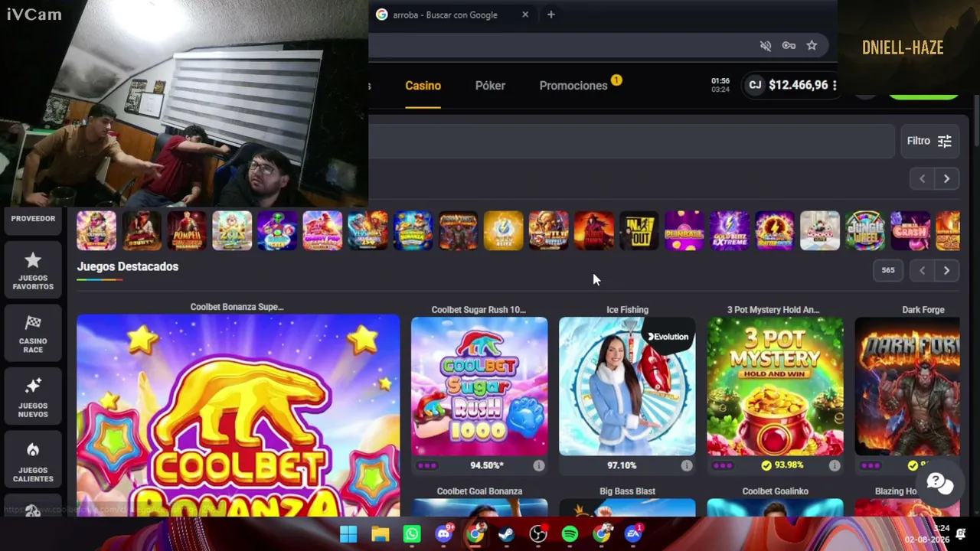
Task: Open the CJ account avatar
Action: click(755, 85)
